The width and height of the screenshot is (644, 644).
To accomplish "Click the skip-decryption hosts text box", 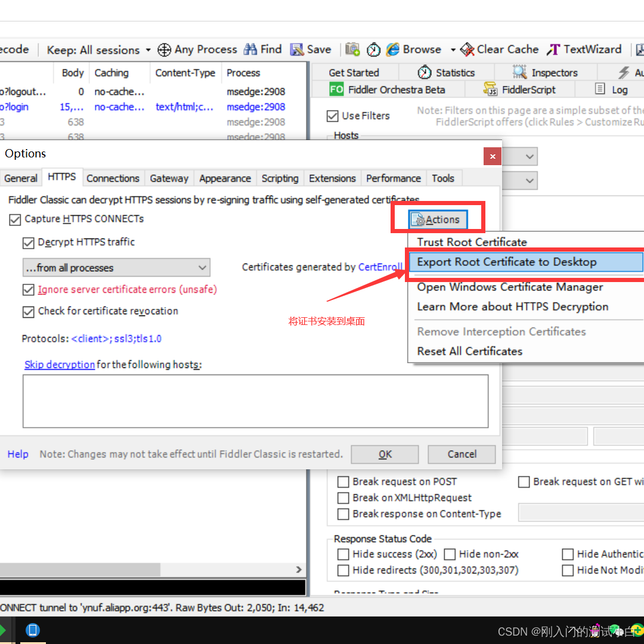I will click(x=255, y=401).
